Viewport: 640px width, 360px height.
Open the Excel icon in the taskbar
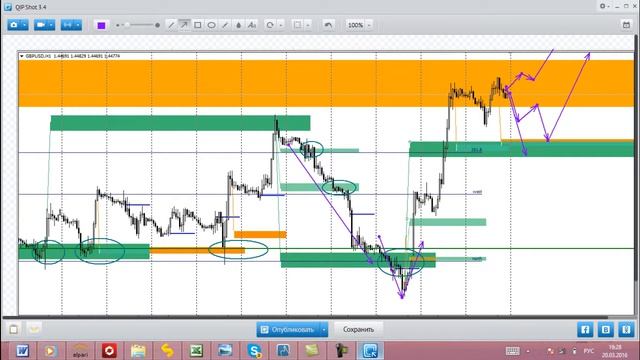coord(196,351)
